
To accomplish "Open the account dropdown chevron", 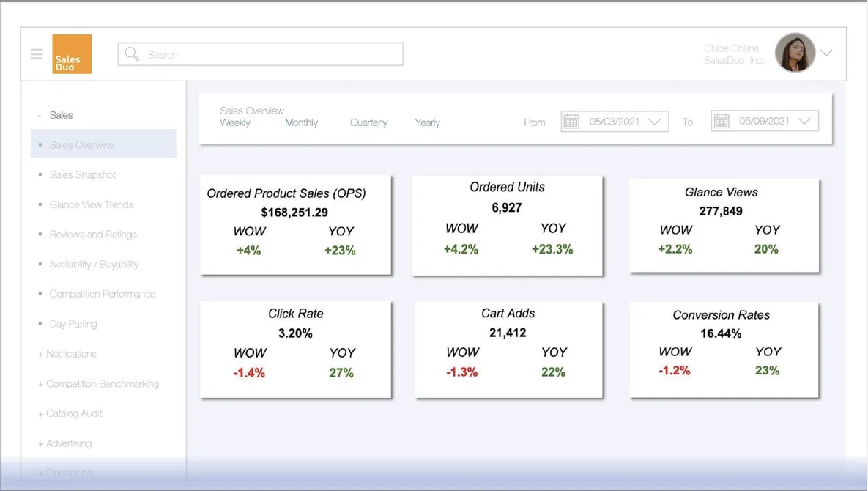I will click(x=826, y=53).
